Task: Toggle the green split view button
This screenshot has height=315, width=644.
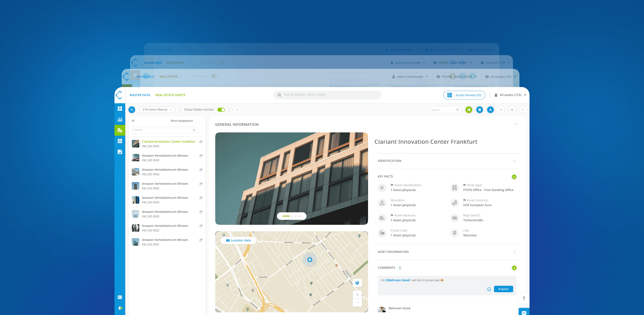Action: (469, 110)
